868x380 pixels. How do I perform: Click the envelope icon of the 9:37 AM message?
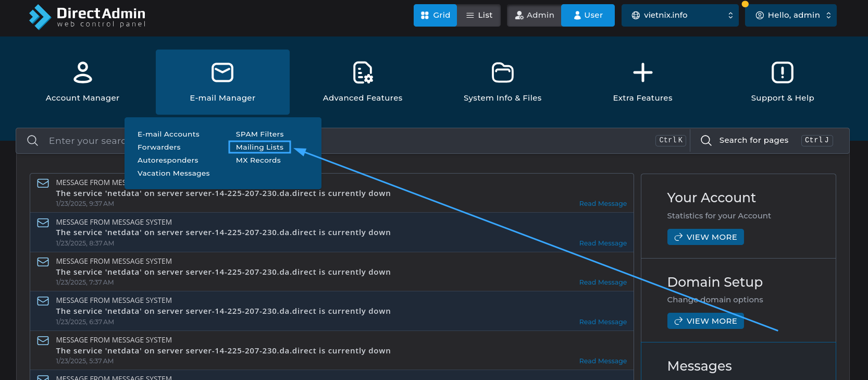tap(43, 183)
